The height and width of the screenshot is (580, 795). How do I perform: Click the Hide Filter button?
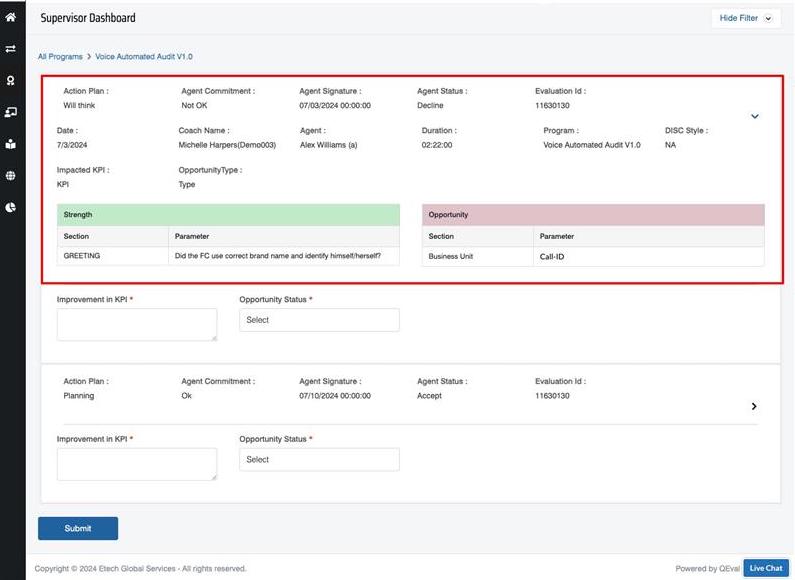pos(746,18)
